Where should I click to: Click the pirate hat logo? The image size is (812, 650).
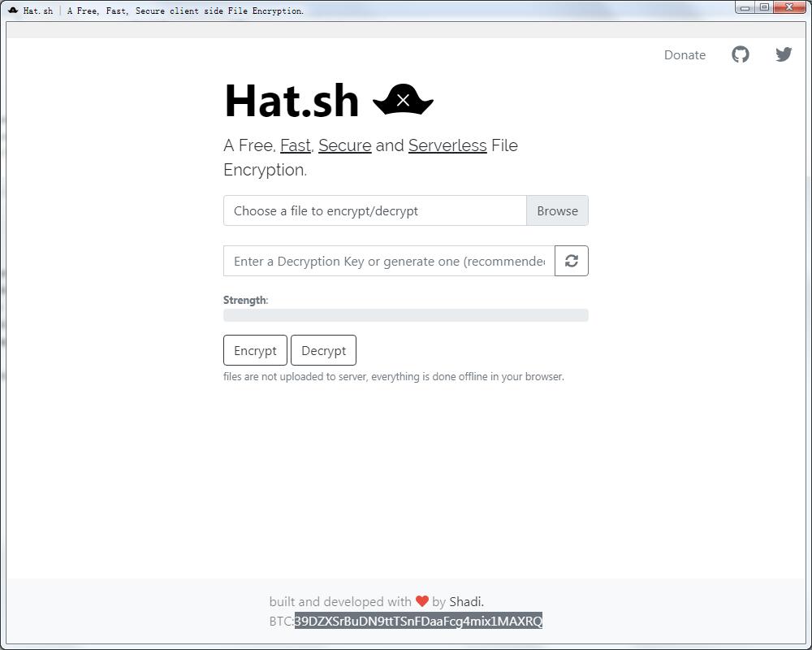(x=403, y=101)
